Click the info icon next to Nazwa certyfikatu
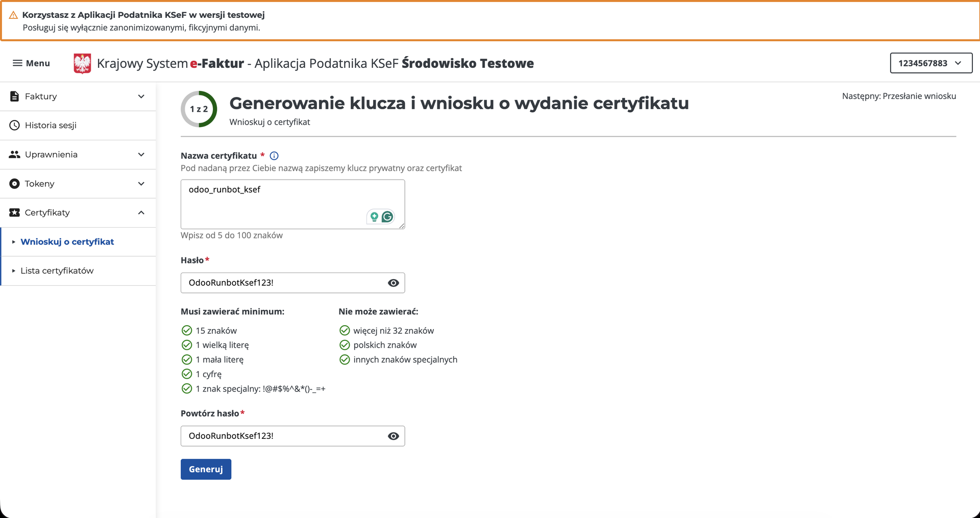The image size is (980, 518). coord(274,156)
